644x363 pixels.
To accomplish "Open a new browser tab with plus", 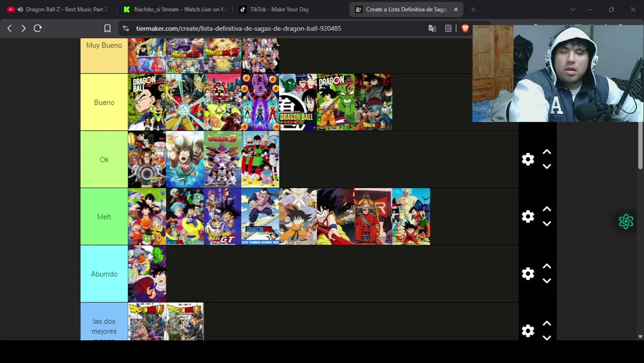I will [473, 9].
